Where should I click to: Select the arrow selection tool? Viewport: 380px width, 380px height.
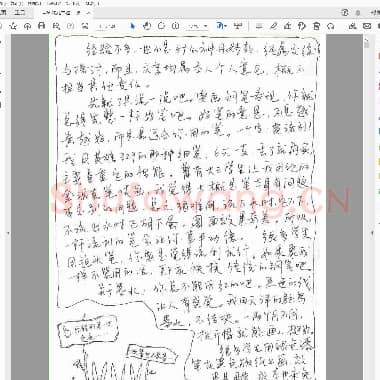point(133,26)
